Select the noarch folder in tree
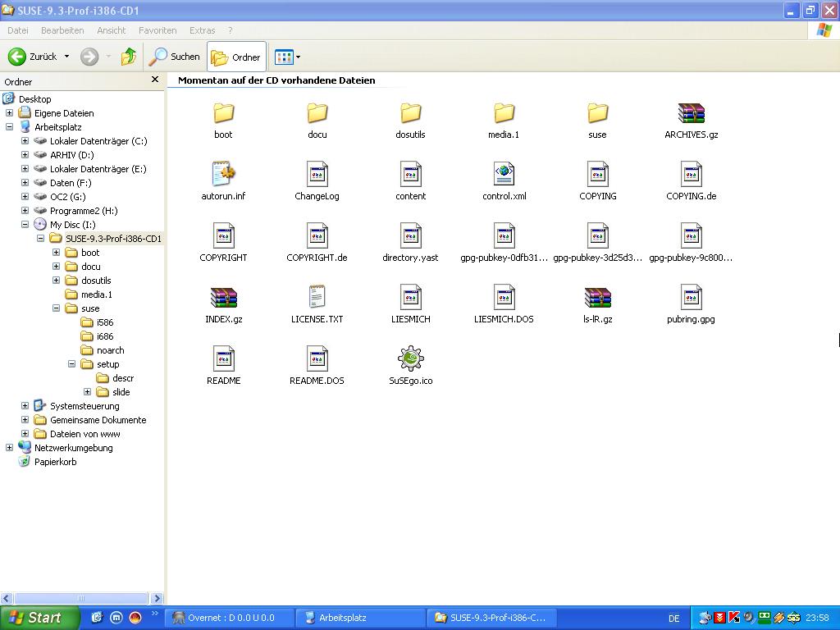The width and height of the screenshot is (840, 630). 111,349
